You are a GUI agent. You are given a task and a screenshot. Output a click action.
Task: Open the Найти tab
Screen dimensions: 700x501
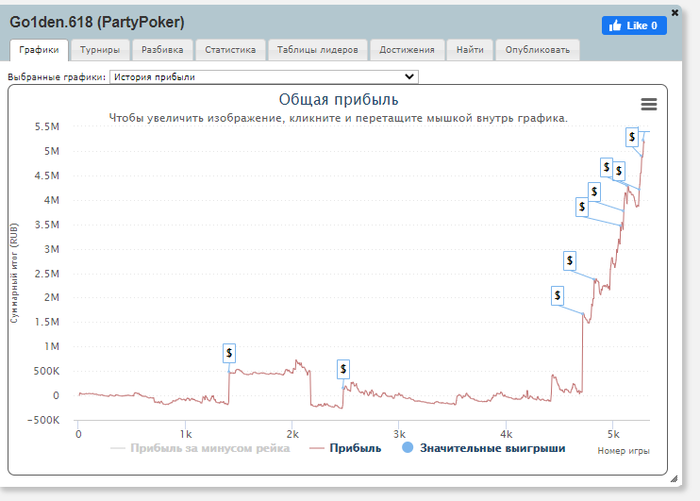coord(470,50)
